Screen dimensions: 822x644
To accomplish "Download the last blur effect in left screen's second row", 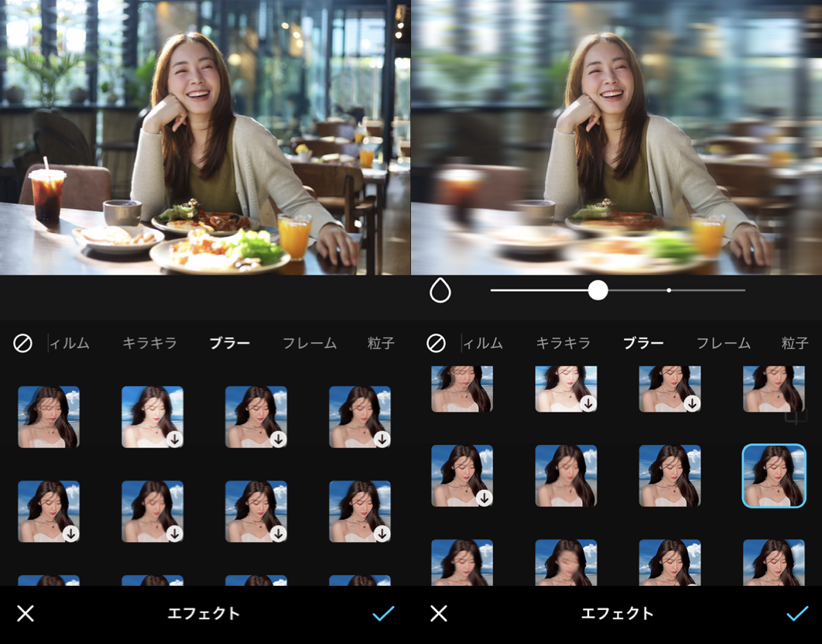I will pyautogui.click(x=382, y=533).
